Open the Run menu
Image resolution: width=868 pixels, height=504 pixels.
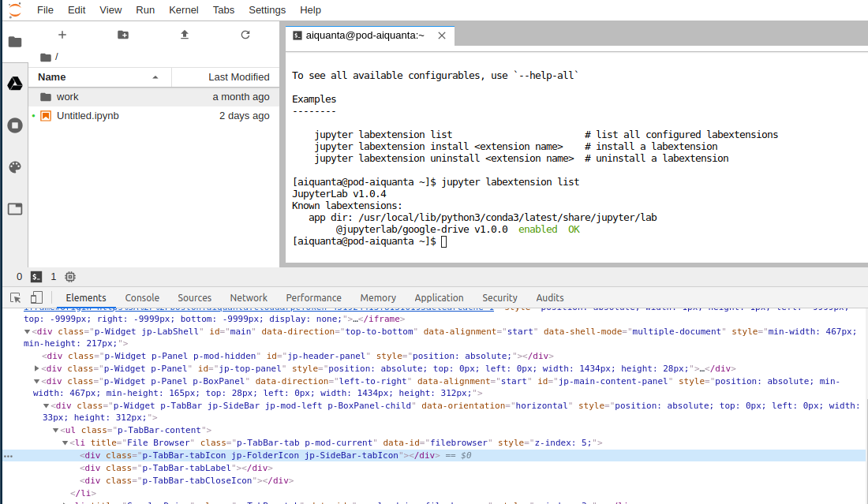(x=145, y=10)
